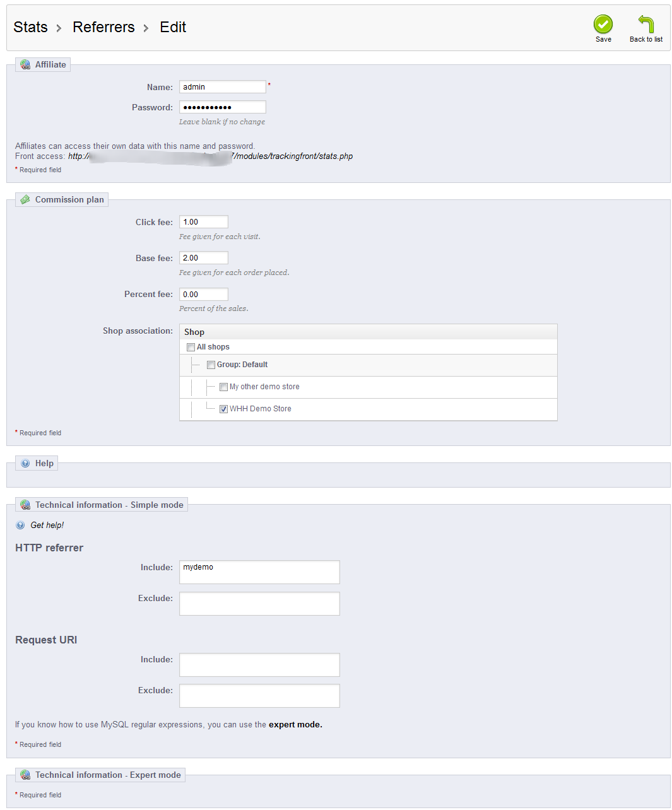Click the help icon beside Get help!
Viewport: 672px width, 810px height.
click(21, 525)
